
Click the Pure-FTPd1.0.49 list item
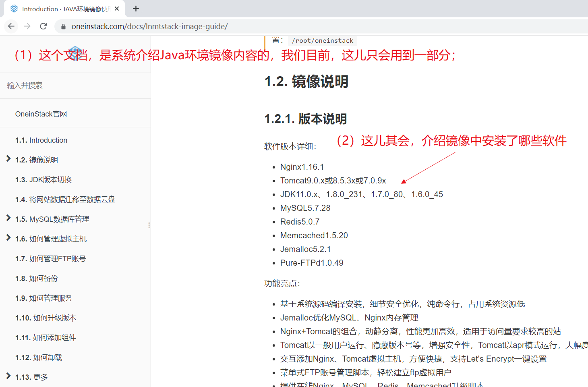pos(312,263)
